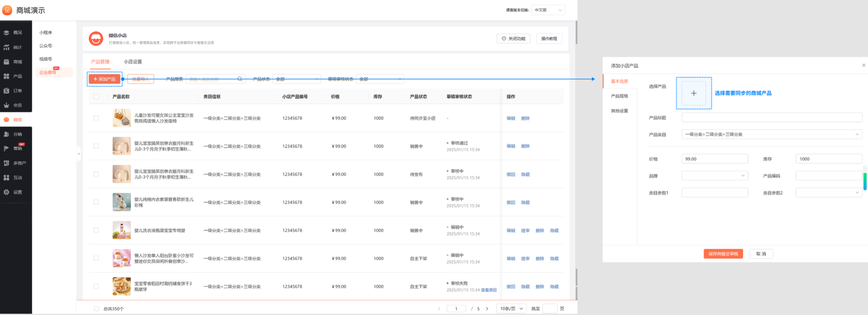Image resolution: width=868 pixels, height=315 pixels.
Task: Open 营销 marketing in the left sidebar
Action: (14, 148)
